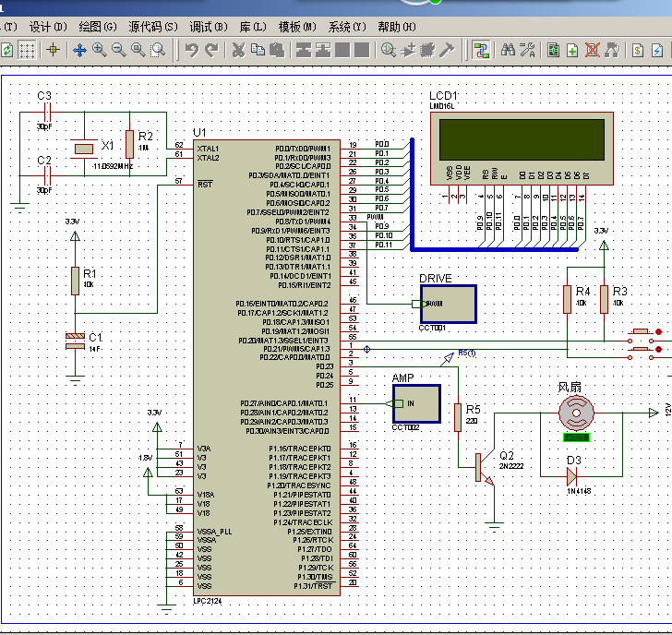Click the Block Delete icon
This screenshot has width=672, height=635.
362,50
